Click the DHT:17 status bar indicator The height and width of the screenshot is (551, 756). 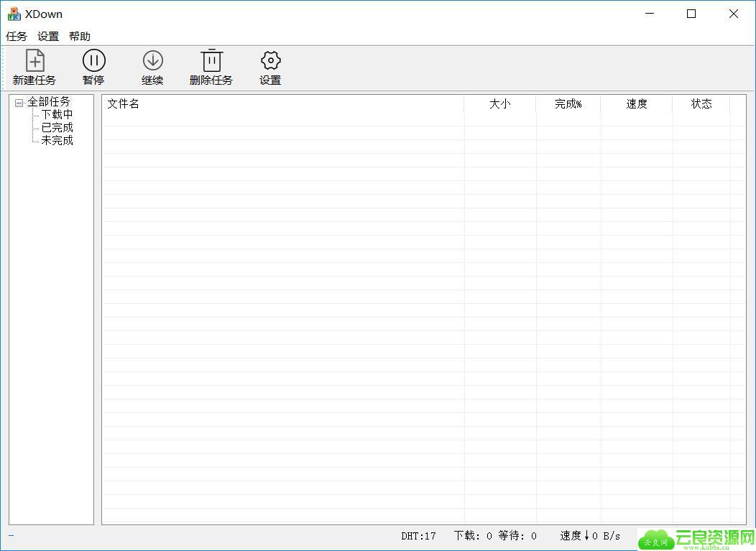(418, 536)
